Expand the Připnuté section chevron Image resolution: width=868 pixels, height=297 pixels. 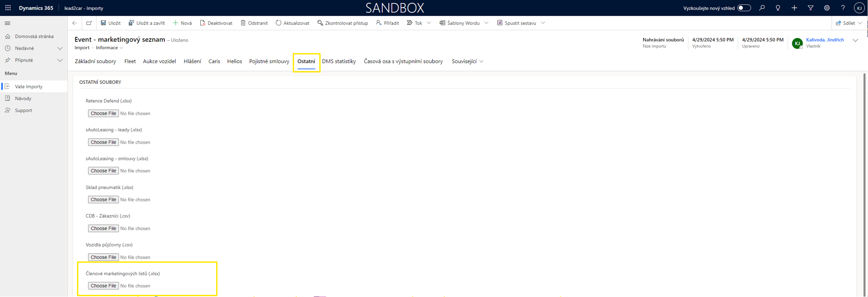(60, 60)
